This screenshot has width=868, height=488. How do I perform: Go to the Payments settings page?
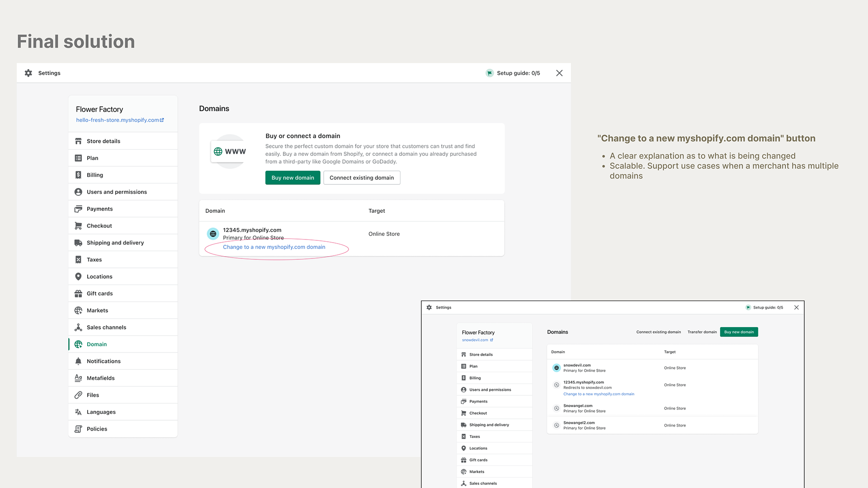click(99, 209)
